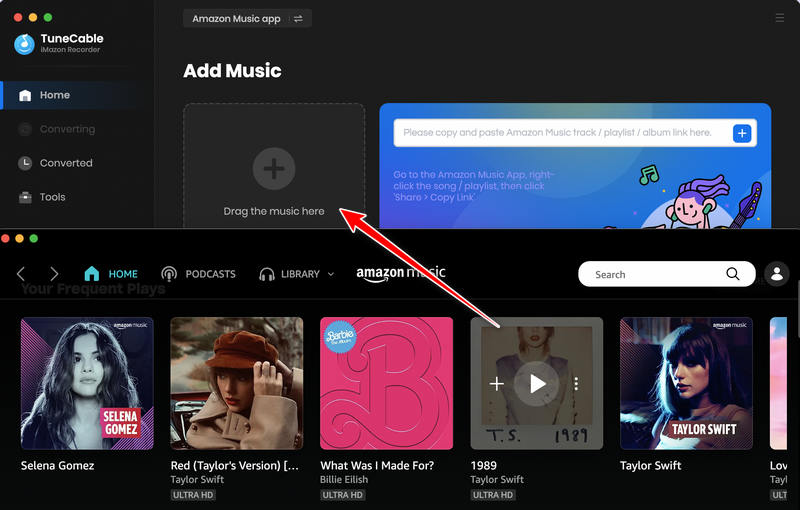Open the user profile icon

(777, 274)
